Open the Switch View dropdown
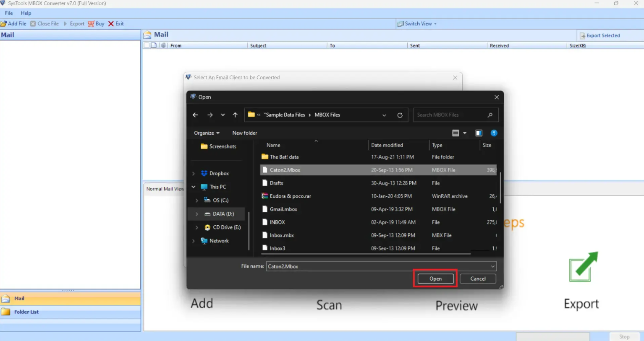This screenshot has height=341, width=644. [418, 24]
